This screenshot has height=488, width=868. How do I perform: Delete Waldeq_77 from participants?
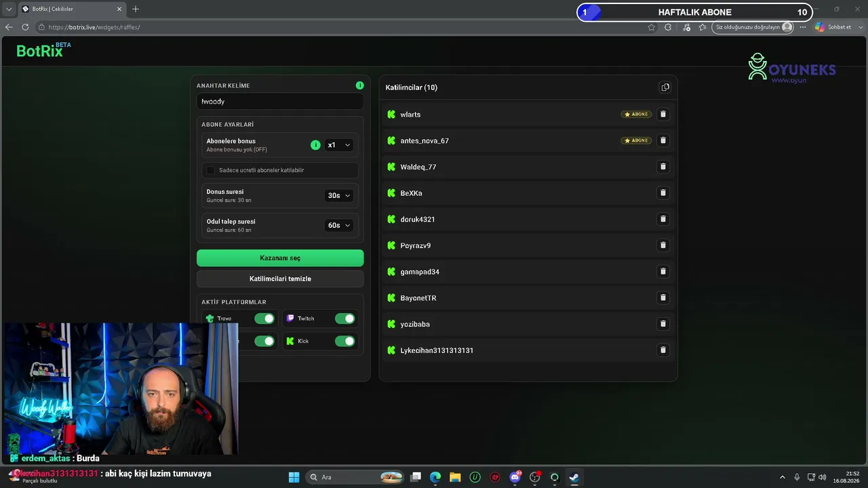coord(663,167)
